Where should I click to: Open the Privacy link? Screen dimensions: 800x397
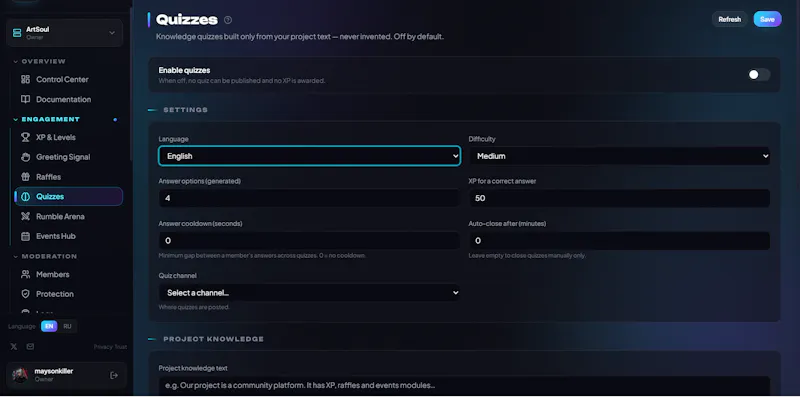(103, 347)
